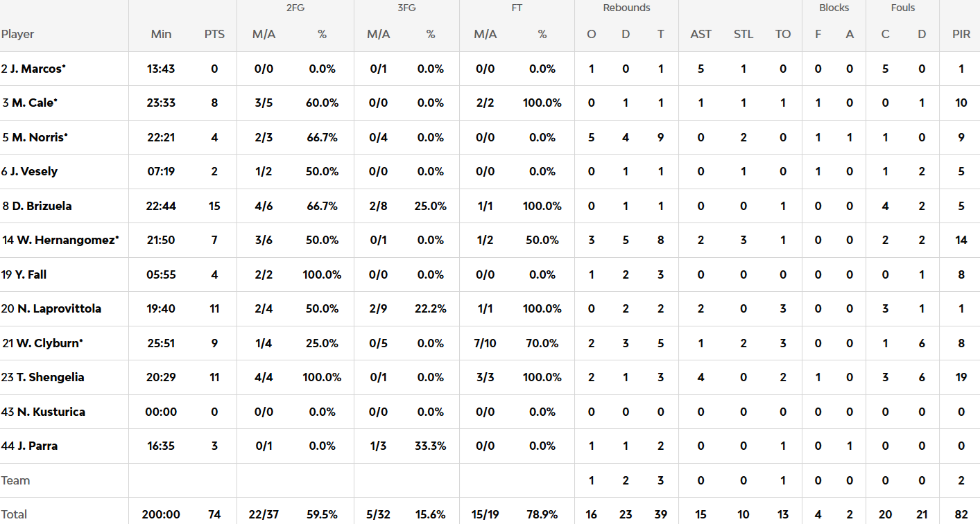
Task: Click the Min column header
Action: (161, 34)
